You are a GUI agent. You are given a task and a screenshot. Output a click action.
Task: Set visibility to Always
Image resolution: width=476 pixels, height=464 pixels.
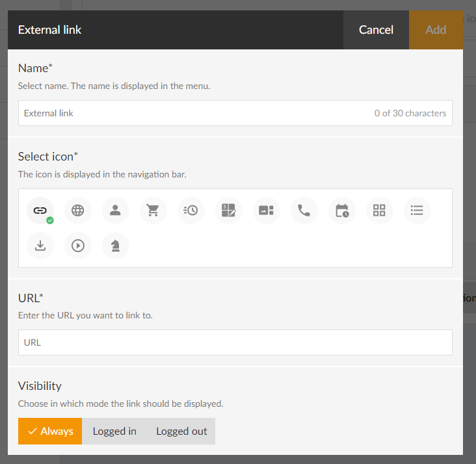pos(50,432)
